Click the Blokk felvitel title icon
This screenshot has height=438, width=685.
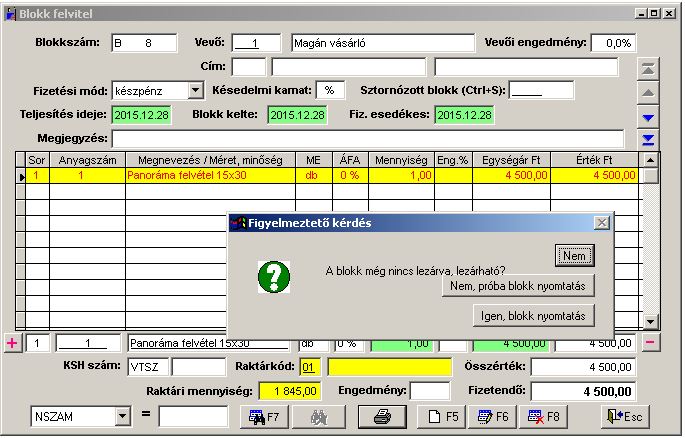10,14
